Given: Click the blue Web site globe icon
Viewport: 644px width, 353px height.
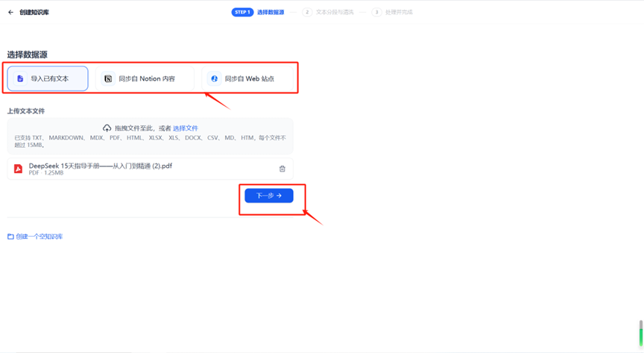Looking at the screenshot, I should click(214, 78).
